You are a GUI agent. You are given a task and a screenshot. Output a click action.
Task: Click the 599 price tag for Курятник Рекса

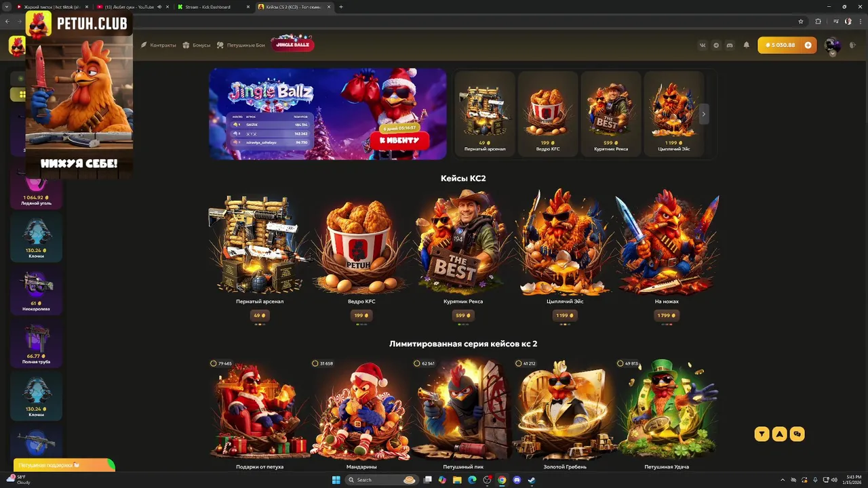(x=463, y=315)
